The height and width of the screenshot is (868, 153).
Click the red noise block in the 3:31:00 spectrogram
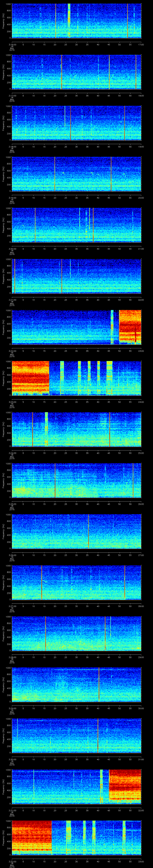(125, 785)
